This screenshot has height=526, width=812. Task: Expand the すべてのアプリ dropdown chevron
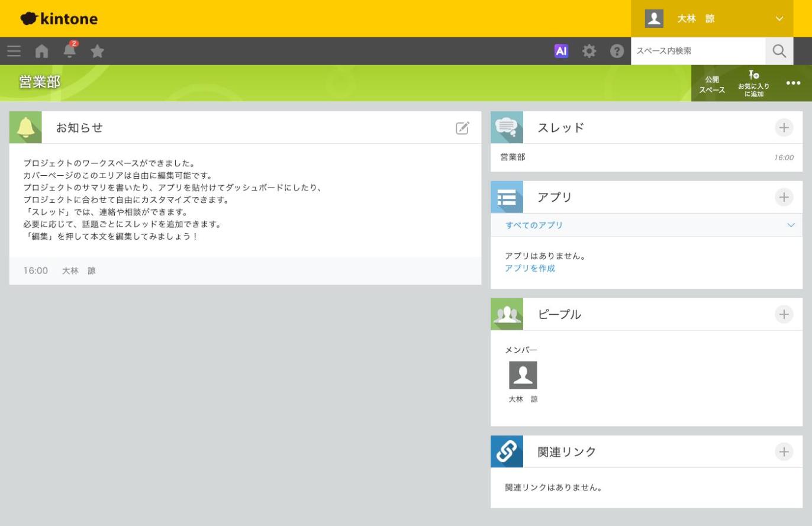(791, 225)
